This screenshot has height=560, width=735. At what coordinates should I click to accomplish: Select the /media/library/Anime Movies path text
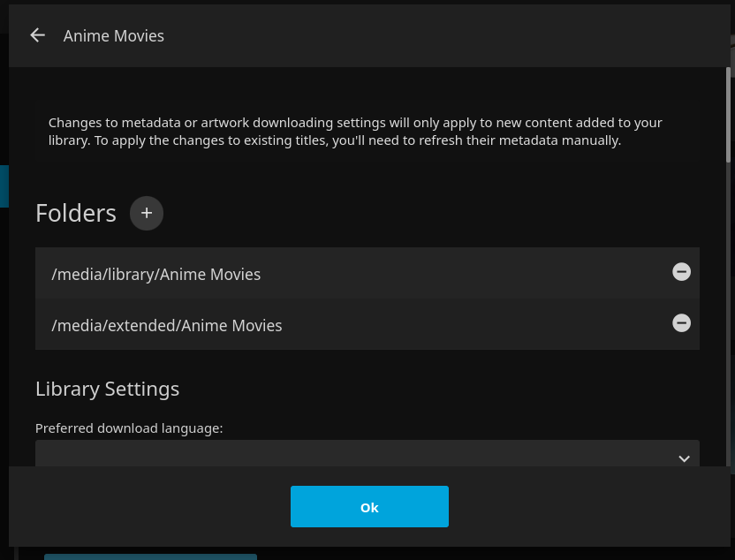[156, 274]
